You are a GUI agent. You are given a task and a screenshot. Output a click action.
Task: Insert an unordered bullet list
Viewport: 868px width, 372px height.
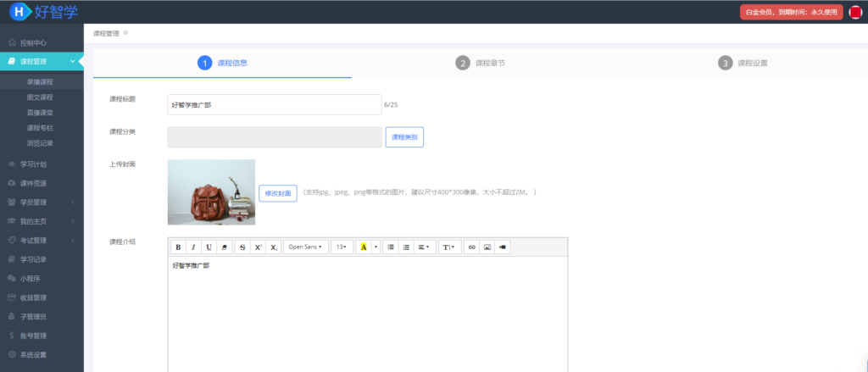coord(391,247)
